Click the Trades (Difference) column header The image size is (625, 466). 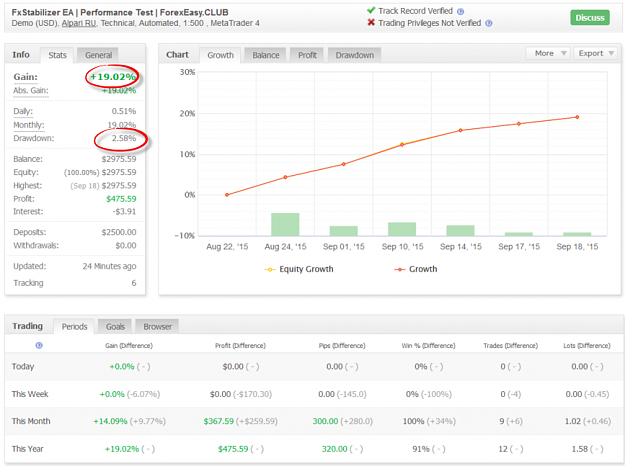(510, 346)
